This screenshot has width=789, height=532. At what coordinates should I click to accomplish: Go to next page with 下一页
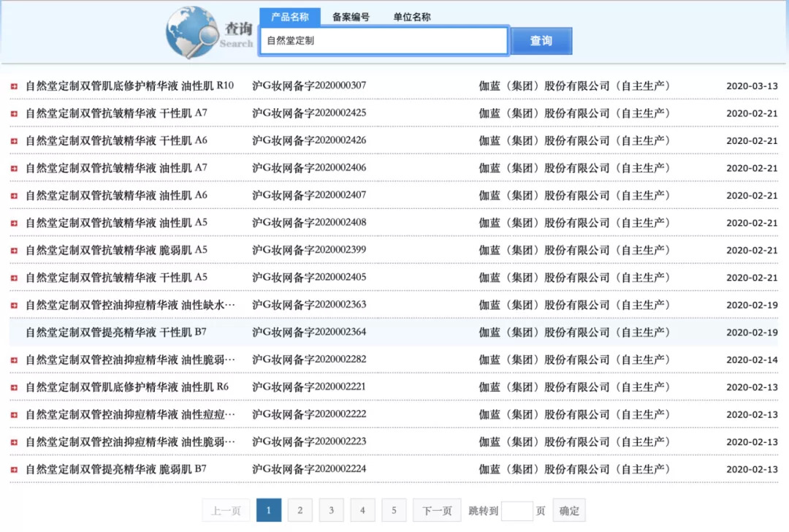coord(436,510)
